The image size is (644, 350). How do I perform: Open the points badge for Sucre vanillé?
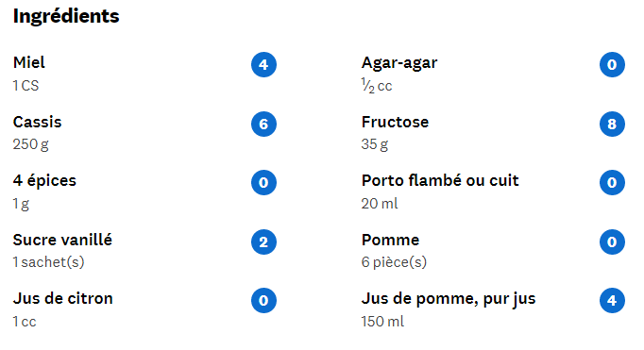click(x=263, y=242)
